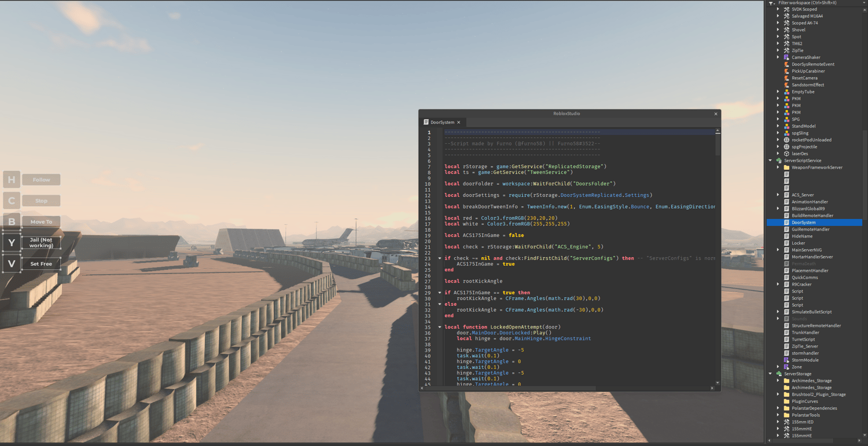Select the DoorSystem script in Explorer
This screenshot has height=446, width=868.
point(814,222)
